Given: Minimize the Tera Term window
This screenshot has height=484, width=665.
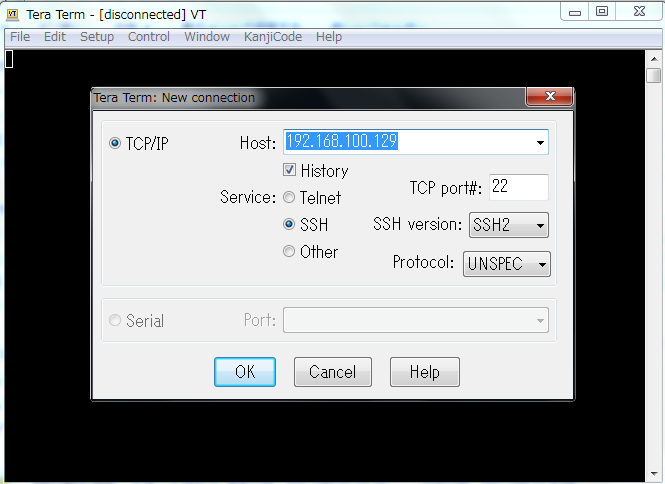Looking at the screenshot, I should pyautogui.click(x=575, y=12).
